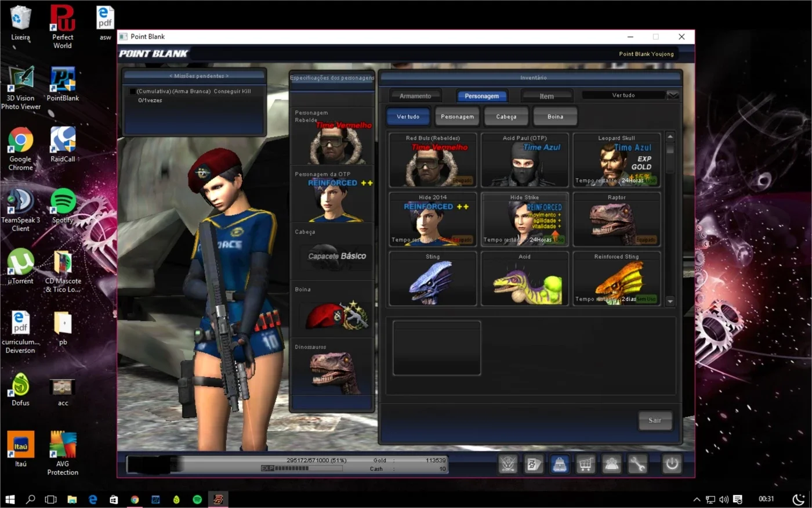Open the Dofus desktop shortcut
The image size is (812, 508).
(x=20, y=389)
